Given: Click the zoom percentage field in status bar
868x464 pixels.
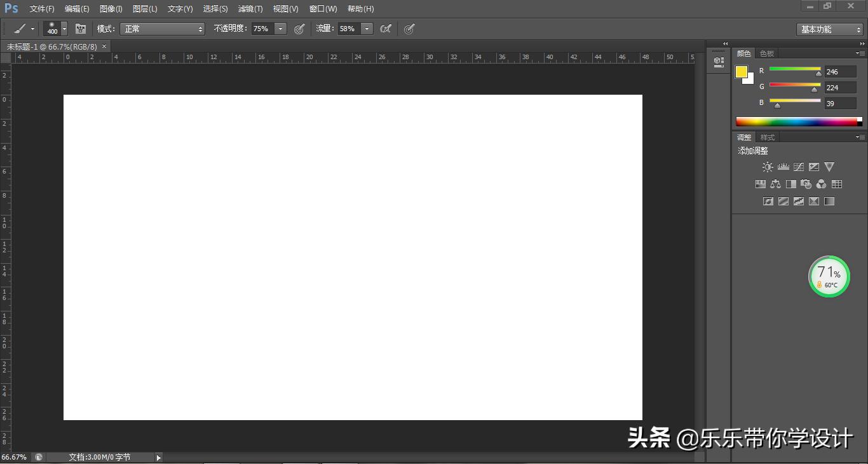Looking at the screenshot, I should click(x=14, y=457).
